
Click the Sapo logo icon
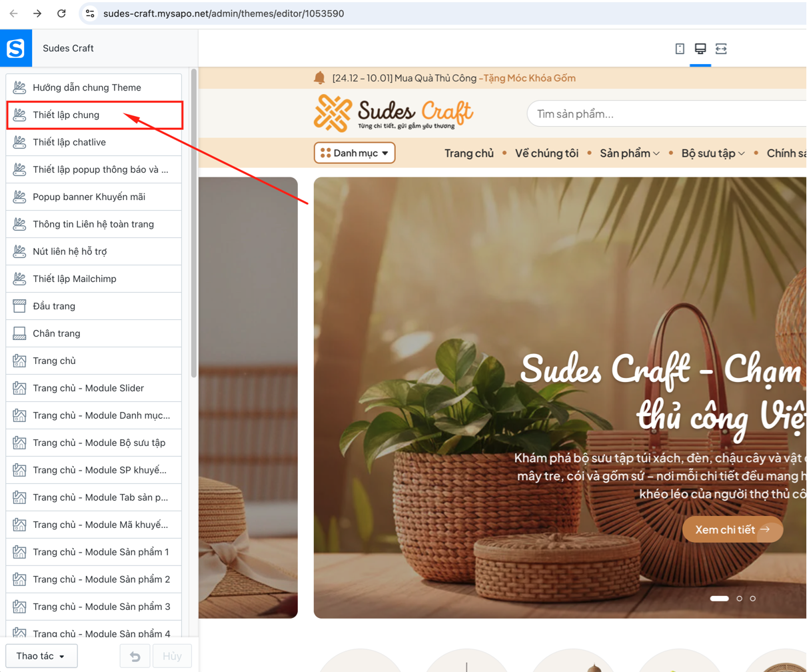coord(15,48)
